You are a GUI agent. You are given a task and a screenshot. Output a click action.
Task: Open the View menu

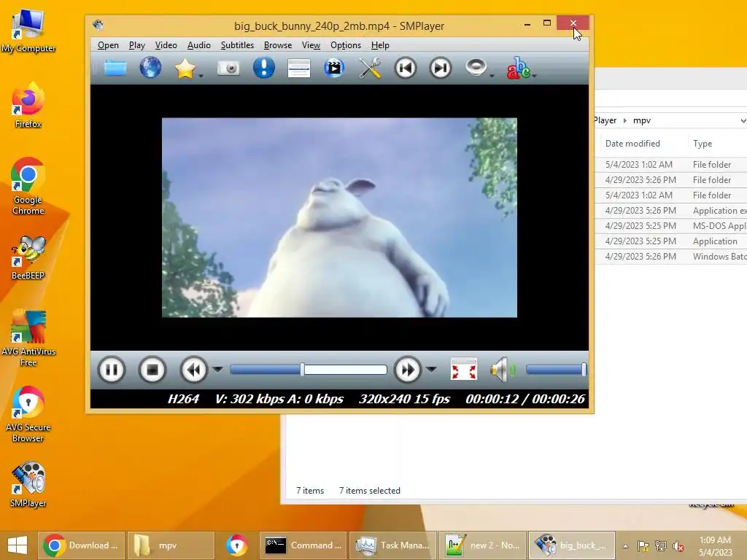pos(311,45)
